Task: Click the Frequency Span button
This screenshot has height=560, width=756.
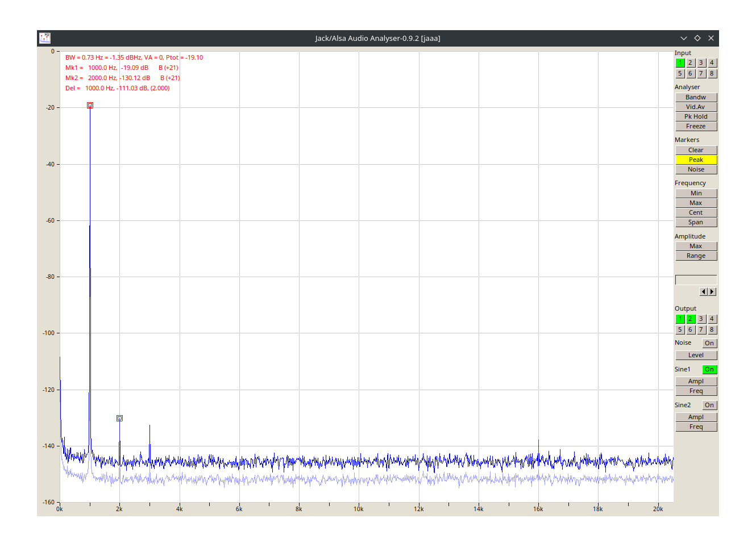Action: [x=696, y=222]
